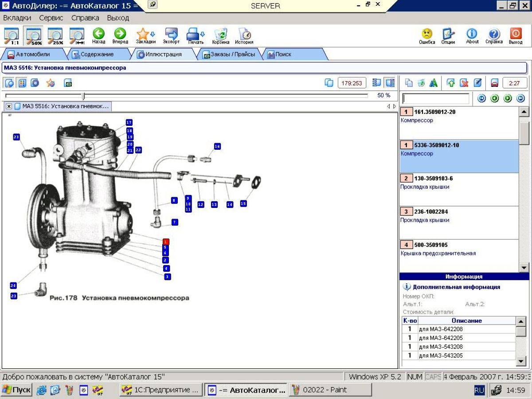Image resolution: width=532 pixels, height=399 pixels.
Task: Click red hotspot marker 1
Action: pyautogui.click(x=165, y=242)
